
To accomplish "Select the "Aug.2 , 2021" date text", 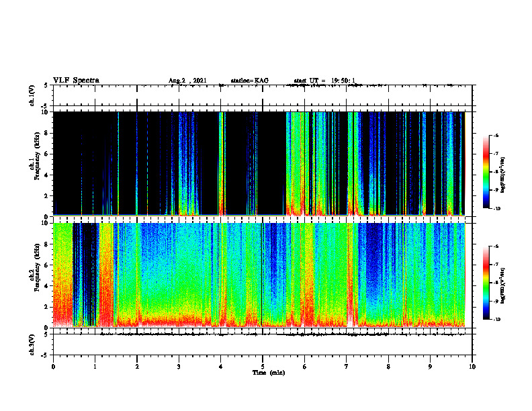I will coord(187,81).
